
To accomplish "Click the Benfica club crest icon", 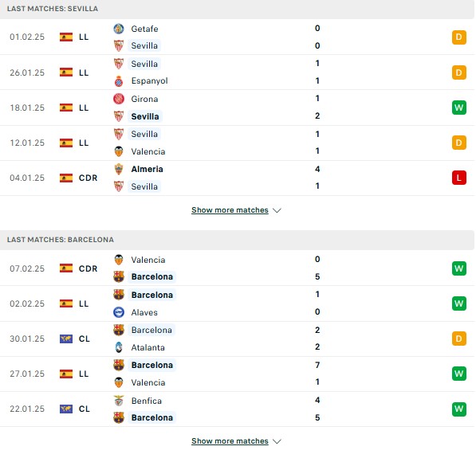I will coord(119,401).
